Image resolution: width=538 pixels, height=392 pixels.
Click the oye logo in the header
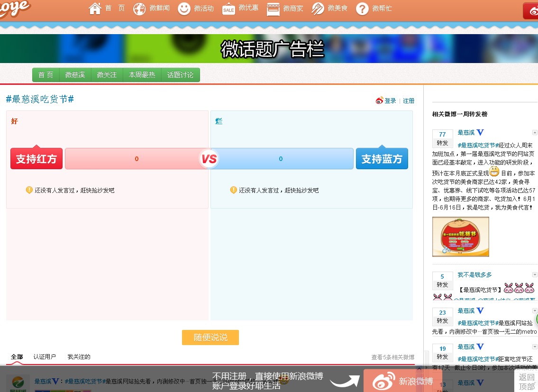click(16, 8)
